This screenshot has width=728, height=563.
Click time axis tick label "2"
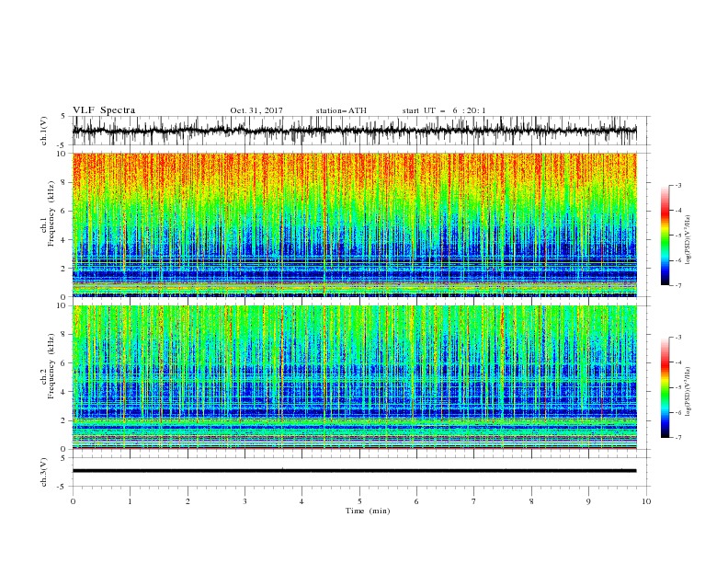188,501
